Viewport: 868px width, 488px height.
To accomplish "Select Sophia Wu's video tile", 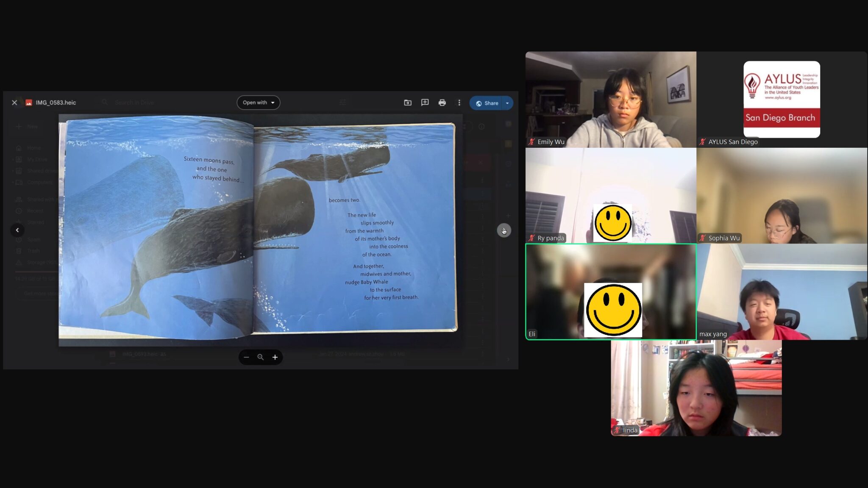I will 782,195.
